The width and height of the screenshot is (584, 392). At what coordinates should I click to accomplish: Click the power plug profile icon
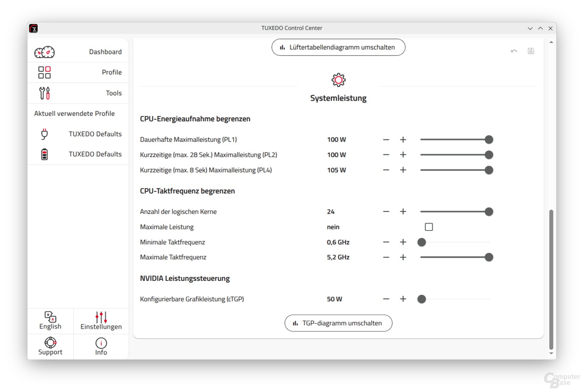(x=44, y=134)
